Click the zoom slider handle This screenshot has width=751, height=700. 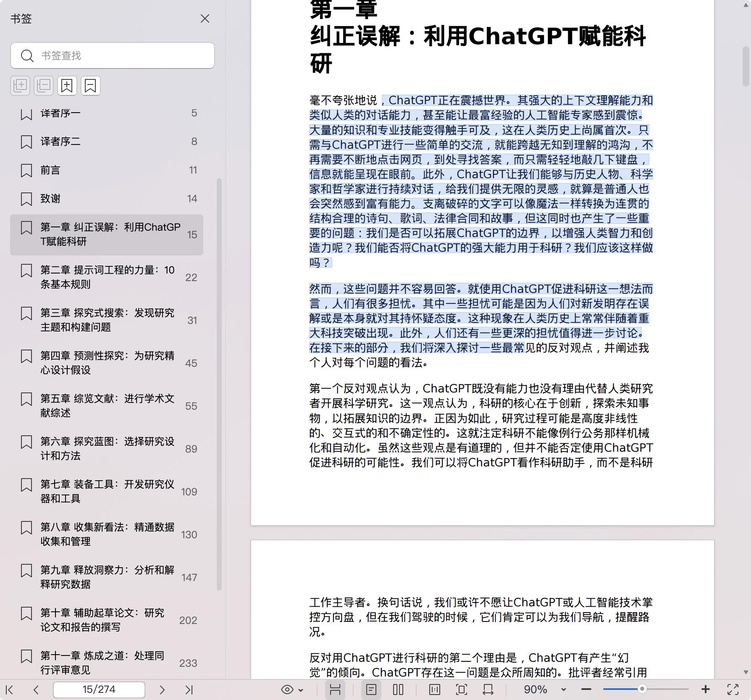[x=642, y=689]
